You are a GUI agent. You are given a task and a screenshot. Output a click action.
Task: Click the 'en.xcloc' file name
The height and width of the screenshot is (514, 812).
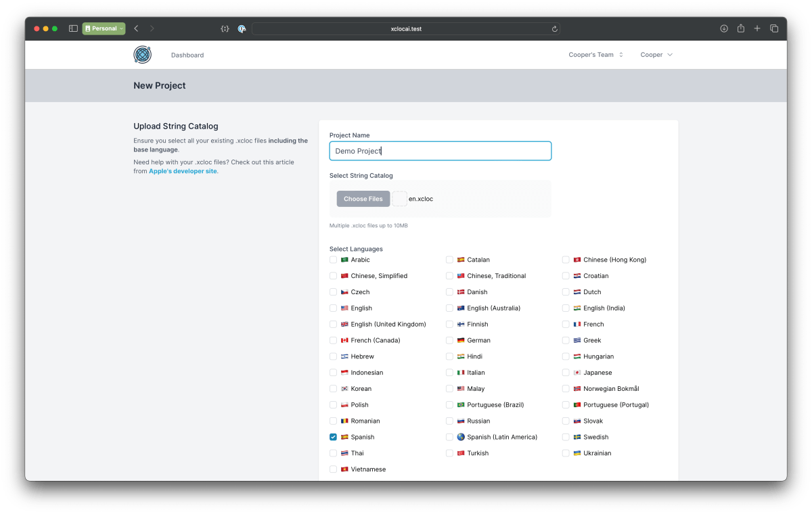[x=421, y=199]
